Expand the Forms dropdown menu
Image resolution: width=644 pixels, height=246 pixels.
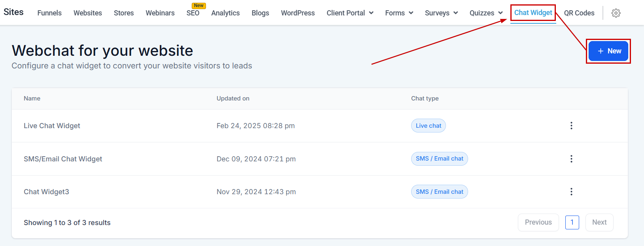399,13
